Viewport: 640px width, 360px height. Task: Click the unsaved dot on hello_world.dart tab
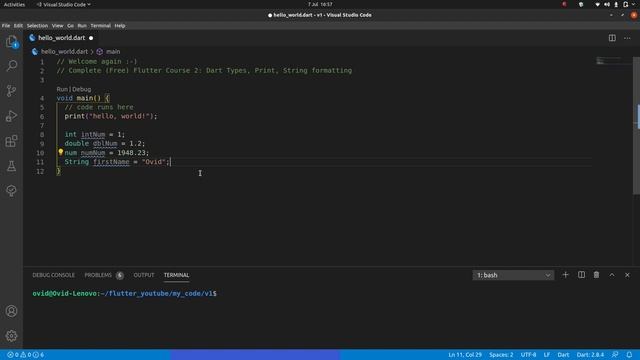tap(91, 38)
